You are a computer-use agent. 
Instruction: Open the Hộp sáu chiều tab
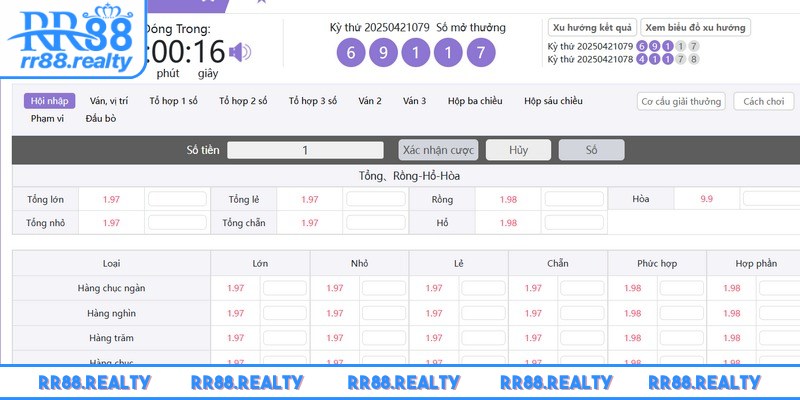point(553,101)
